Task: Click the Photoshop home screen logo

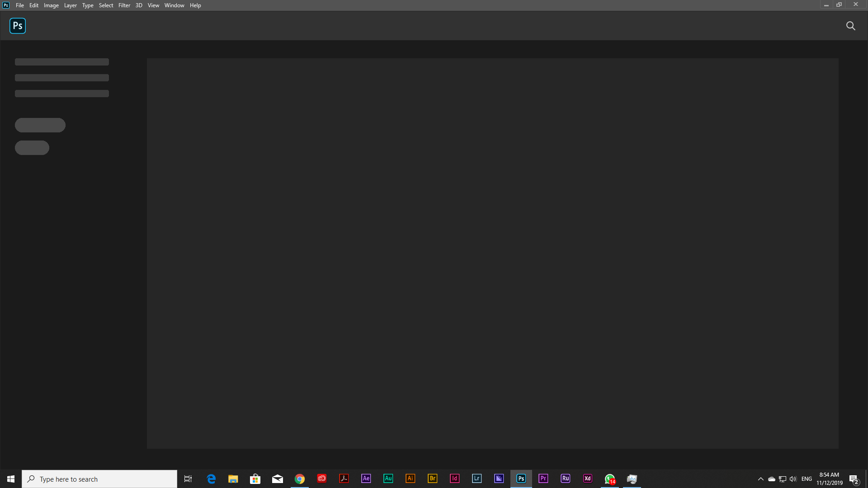Action: (18, 26)
